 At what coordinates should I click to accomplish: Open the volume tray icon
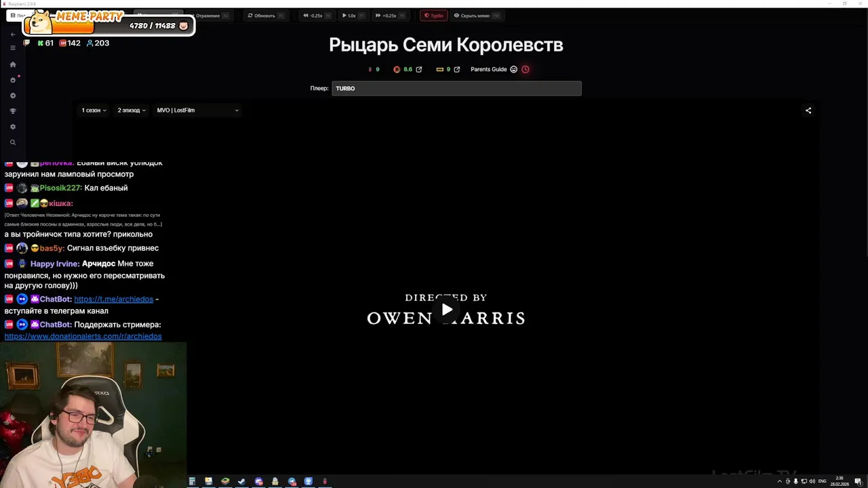[x=812, y=481]
